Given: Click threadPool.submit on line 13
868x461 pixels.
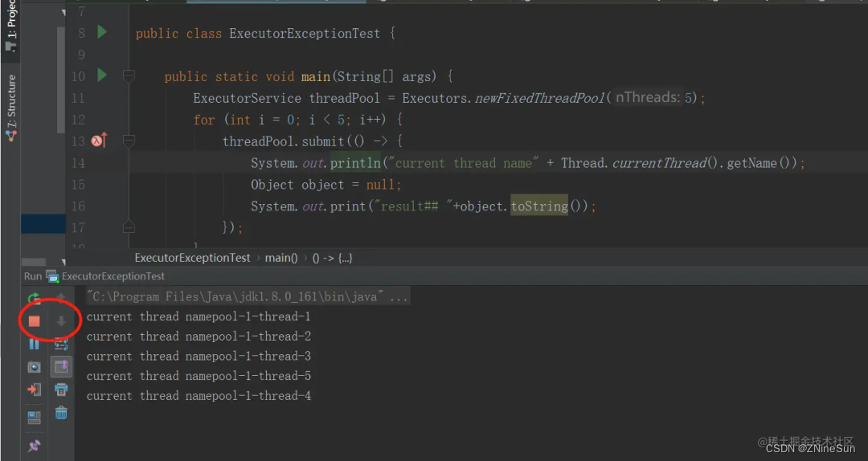Looking at the screenshot, I should pos(284,141).
